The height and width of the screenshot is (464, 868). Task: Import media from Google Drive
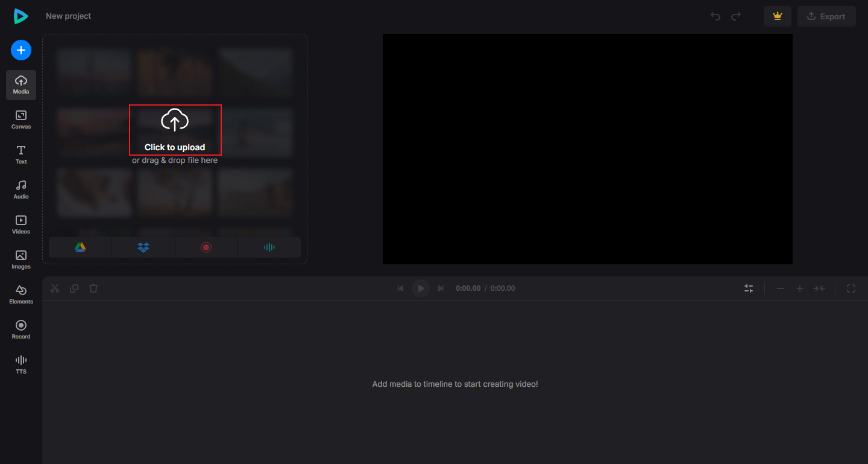tap(80, 247)
